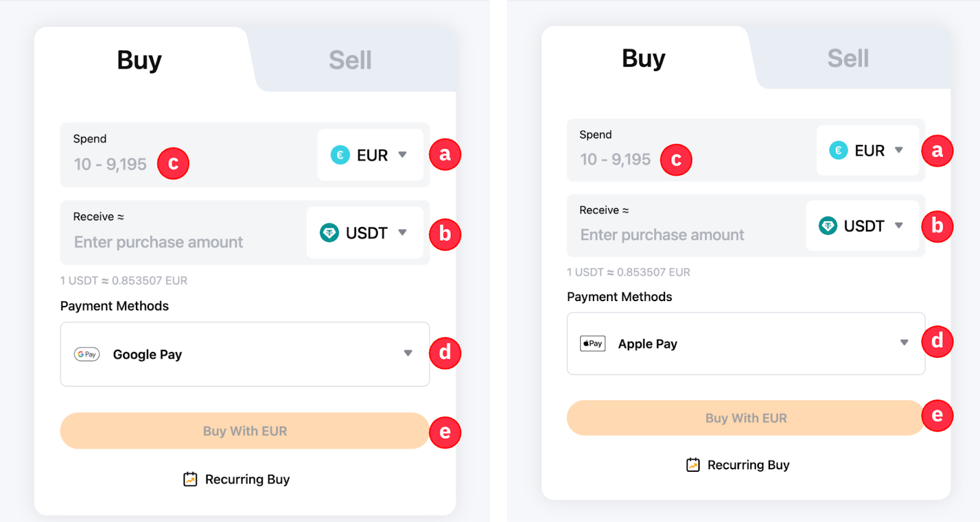Switch to the Sell tab
Screen dimensions: 980x522
coord(350,59)
